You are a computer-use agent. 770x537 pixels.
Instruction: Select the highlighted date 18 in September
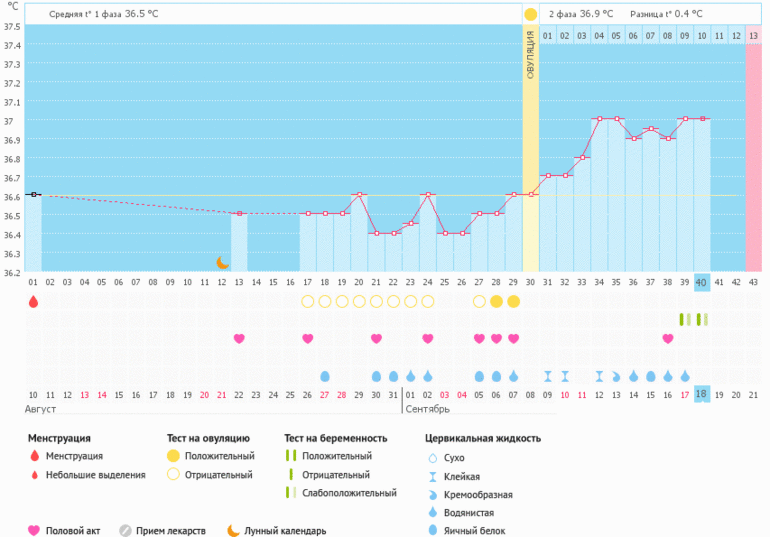coord(702,395)
